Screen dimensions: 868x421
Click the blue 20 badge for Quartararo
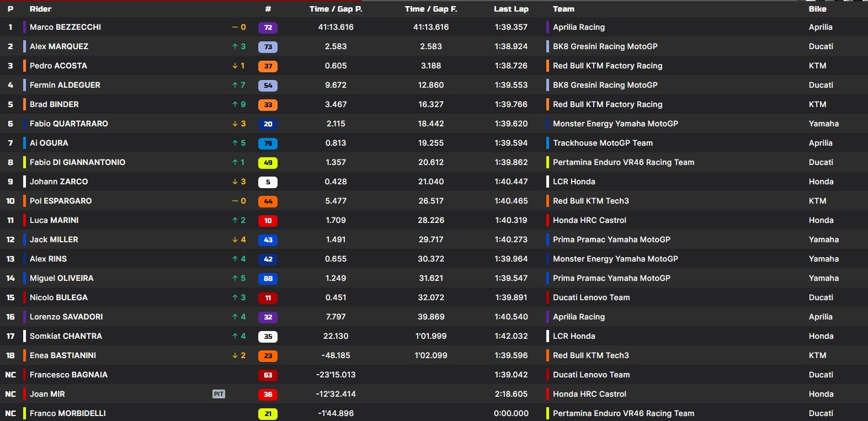pyautogui.click(x=268, y=124)
